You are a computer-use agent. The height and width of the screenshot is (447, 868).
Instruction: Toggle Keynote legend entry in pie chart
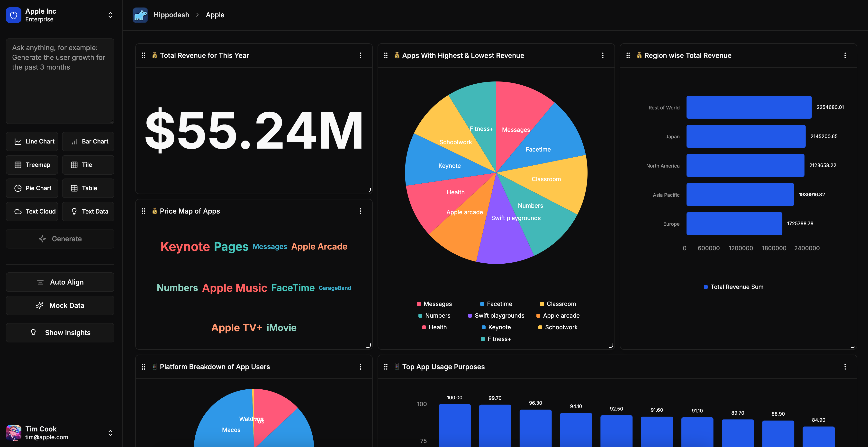[x=496, y=327]
